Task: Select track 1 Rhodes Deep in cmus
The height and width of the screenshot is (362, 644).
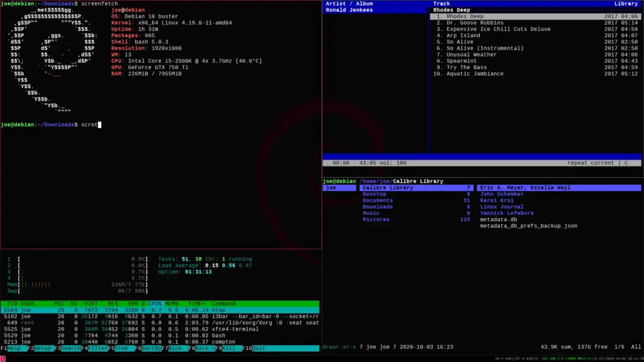Action: [x=536, y=16]
